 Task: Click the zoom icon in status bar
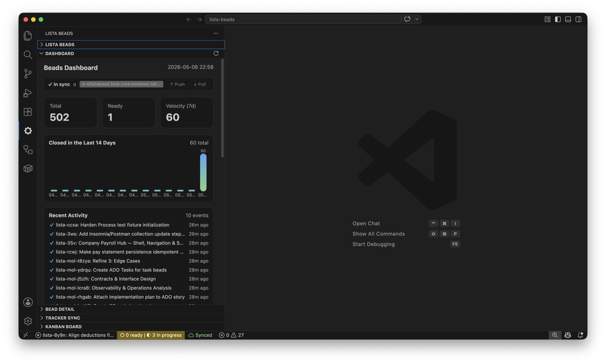[555, 335]
